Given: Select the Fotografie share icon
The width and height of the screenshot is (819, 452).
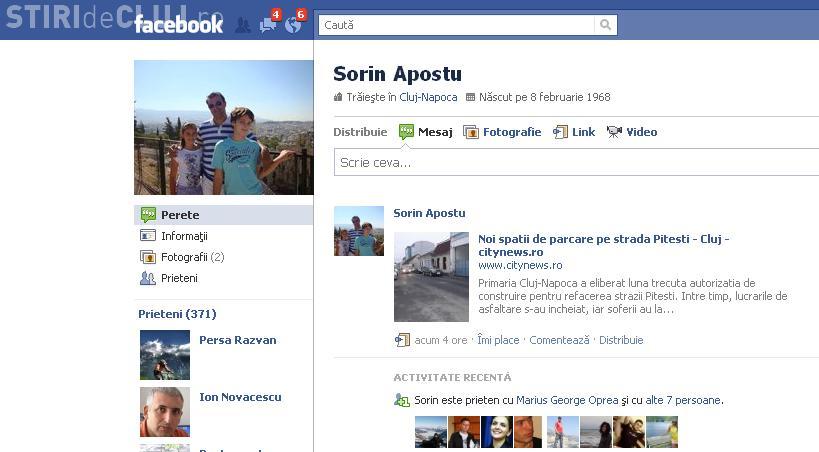Looking at the screenshot, I should [471, 132].
